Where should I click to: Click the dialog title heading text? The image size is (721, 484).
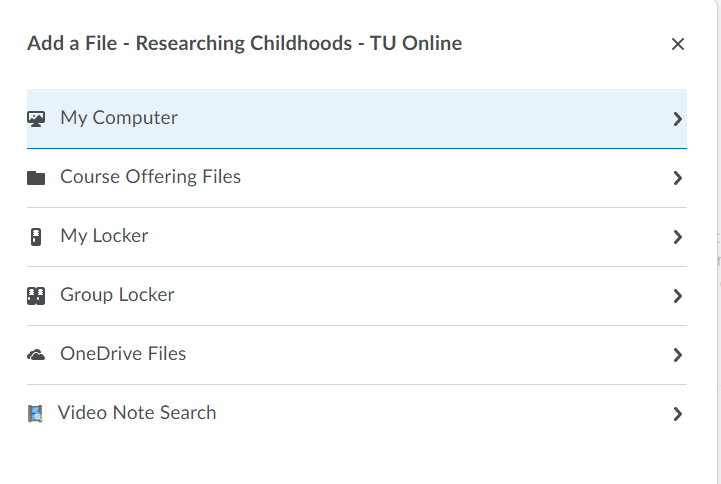point(245,44)
